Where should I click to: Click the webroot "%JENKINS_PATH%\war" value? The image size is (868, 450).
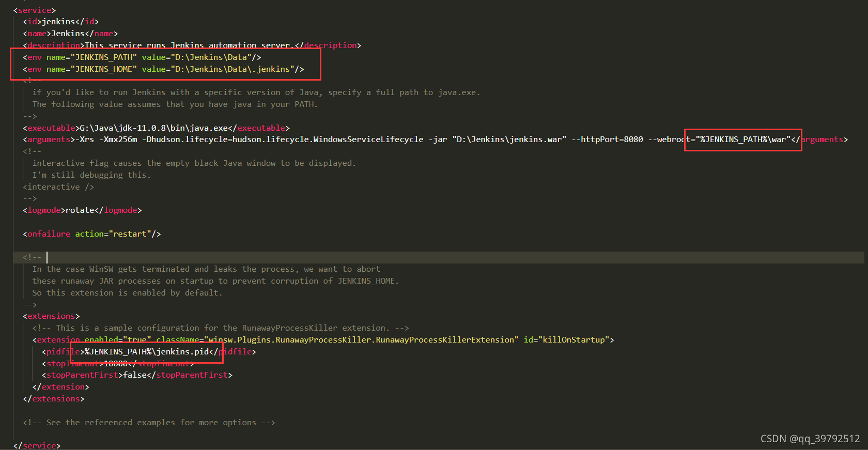743,139
